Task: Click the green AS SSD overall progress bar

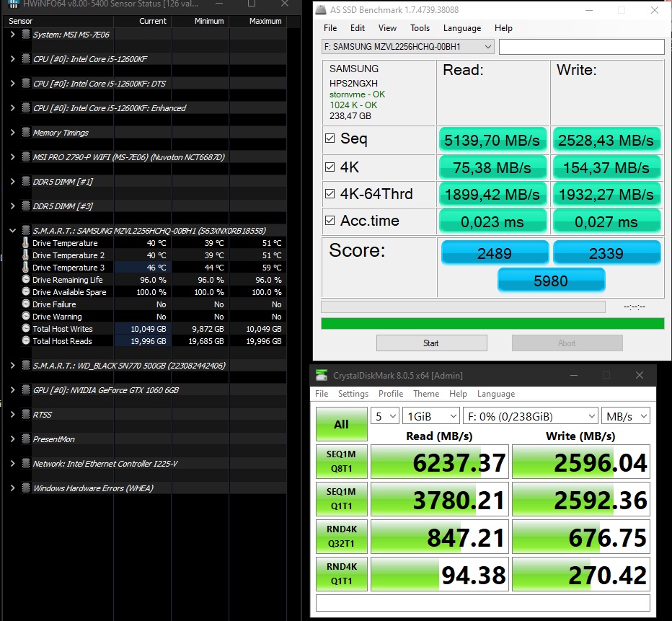Action: tap(492, 323)
